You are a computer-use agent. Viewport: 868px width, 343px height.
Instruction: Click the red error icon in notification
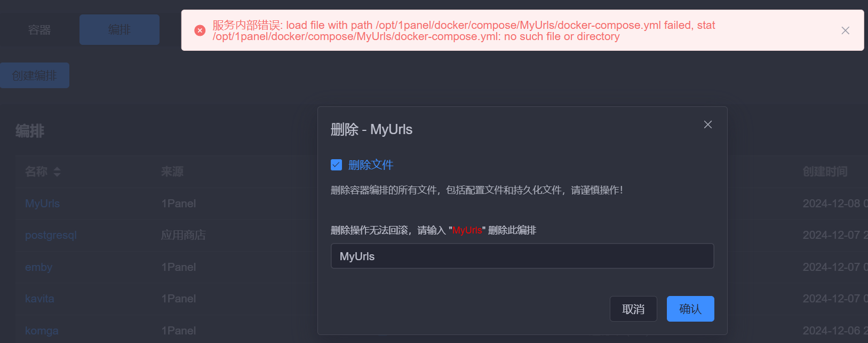(200, 30)
